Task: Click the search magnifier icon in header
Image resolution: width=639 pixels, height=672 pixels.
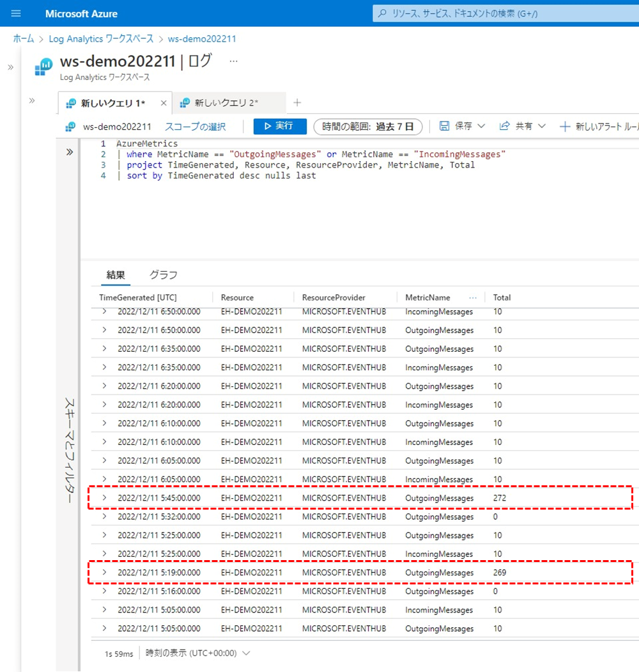Action: pyautogui.click(x=382, y=13)
